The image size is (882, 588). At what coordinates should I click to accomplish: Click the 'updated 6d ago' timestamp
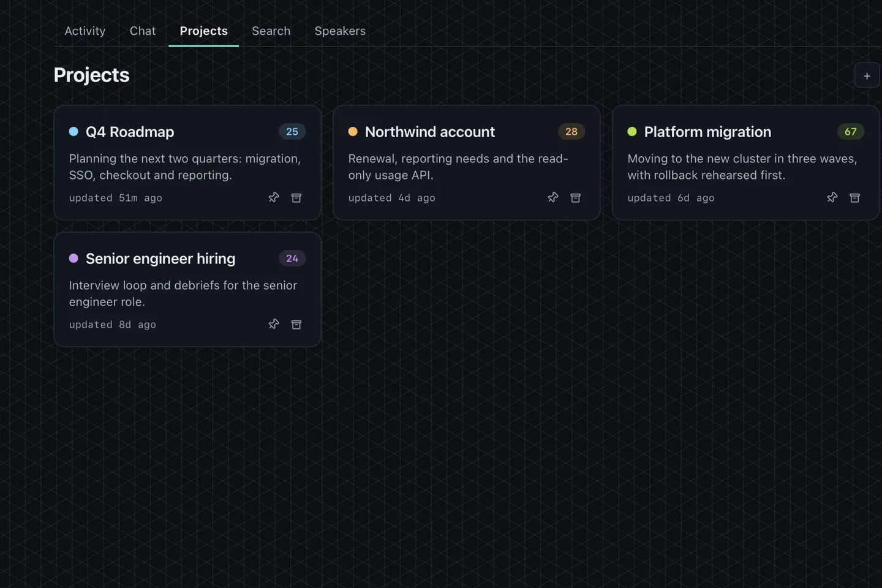pos(671,198)
